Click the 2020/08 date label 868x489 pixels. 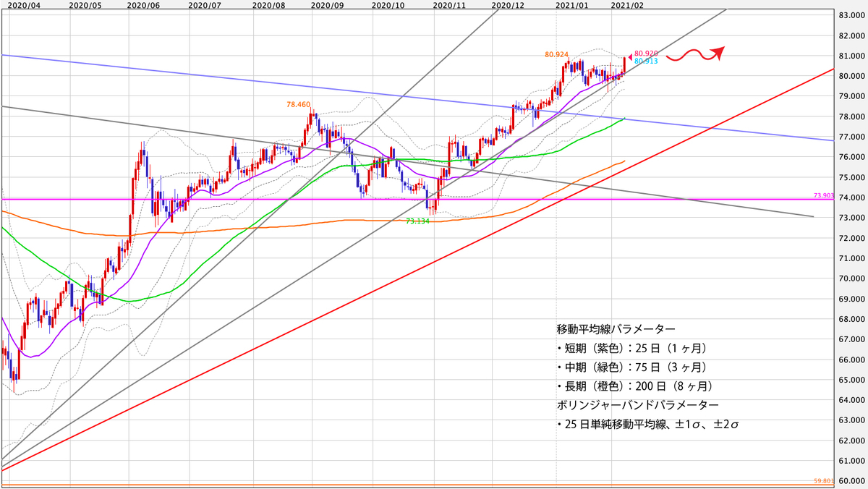pos(268,5)
